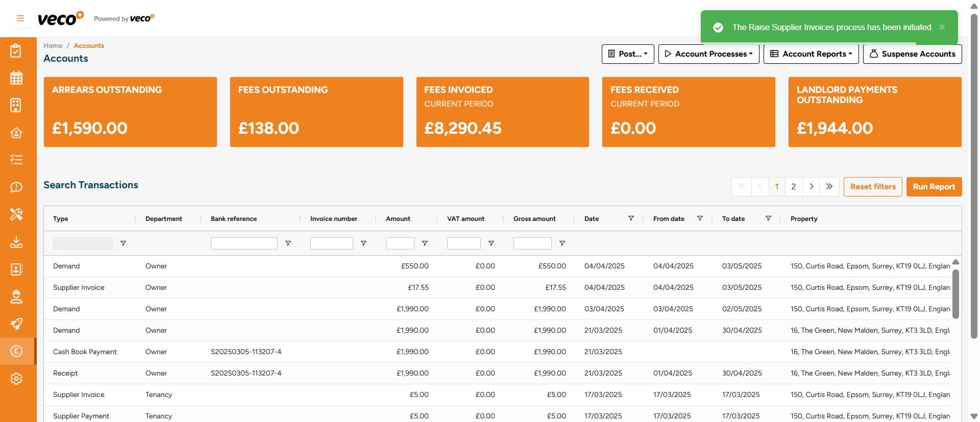
Task: Open the hamburger menu
Action: pos(20,18)
